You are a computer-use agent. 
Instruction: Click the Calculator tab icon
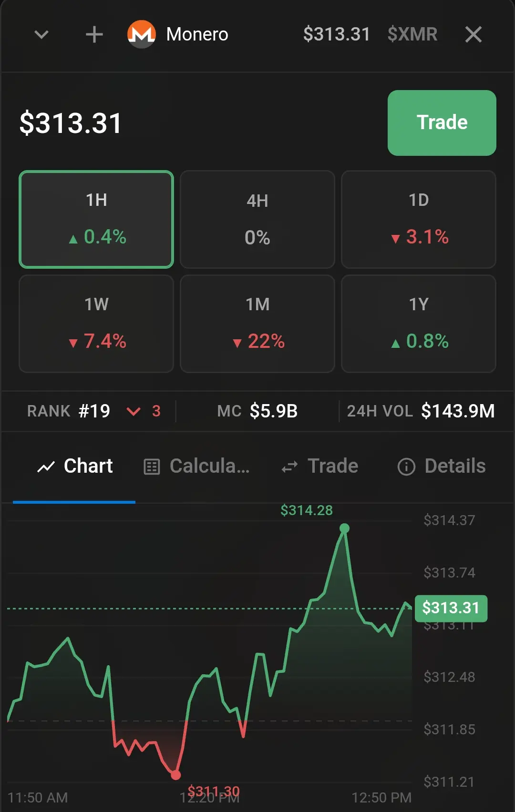click(x=152, y=467)
